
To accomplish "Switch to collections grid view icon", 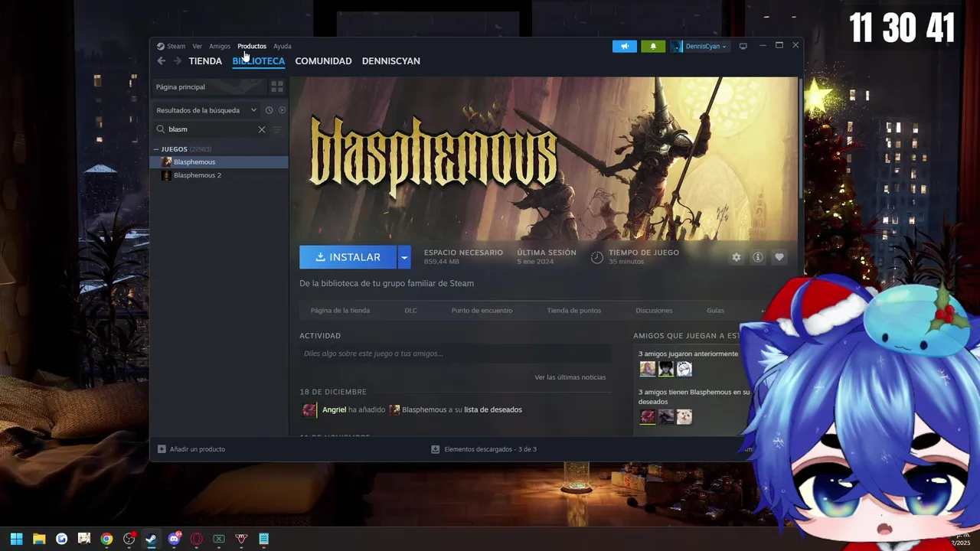I will 277,86.
